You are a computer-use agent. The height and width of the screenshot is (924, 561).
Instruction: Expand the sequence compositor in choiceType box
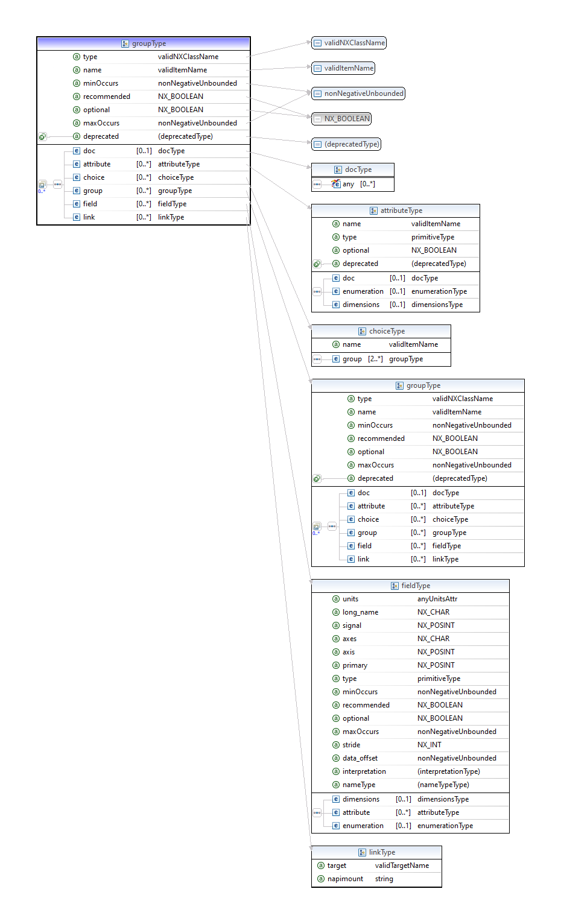(317, 359)
